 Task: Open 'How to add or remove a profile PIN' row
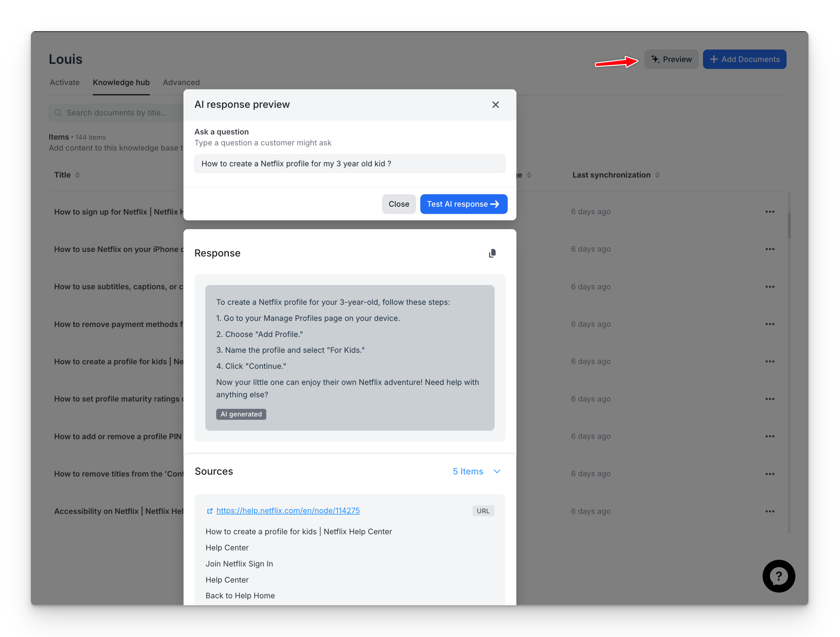point(118,436)
